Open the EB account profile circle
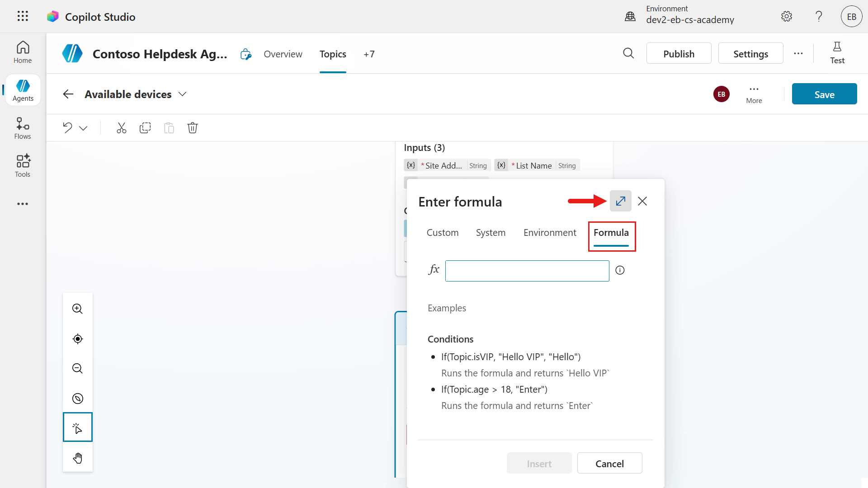868x488 pixels. (x=852, y=17)
